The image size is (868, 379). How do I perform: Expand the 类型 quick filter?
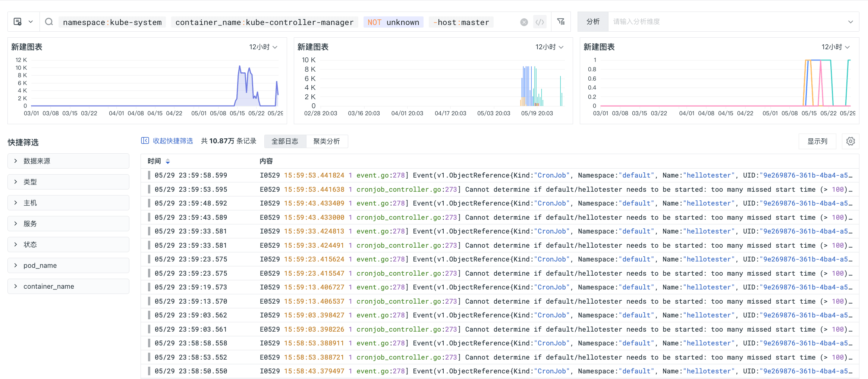coord(68,182)
